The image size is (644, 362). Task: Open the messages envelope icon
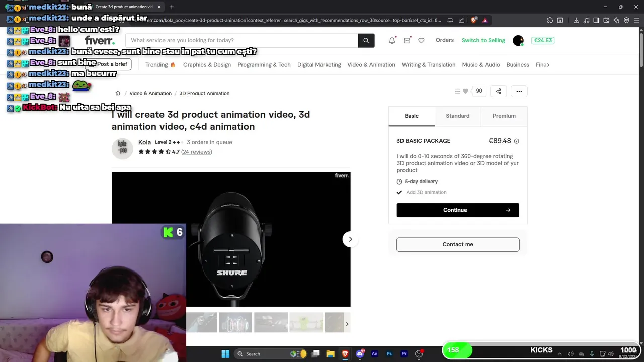(407, 40)
